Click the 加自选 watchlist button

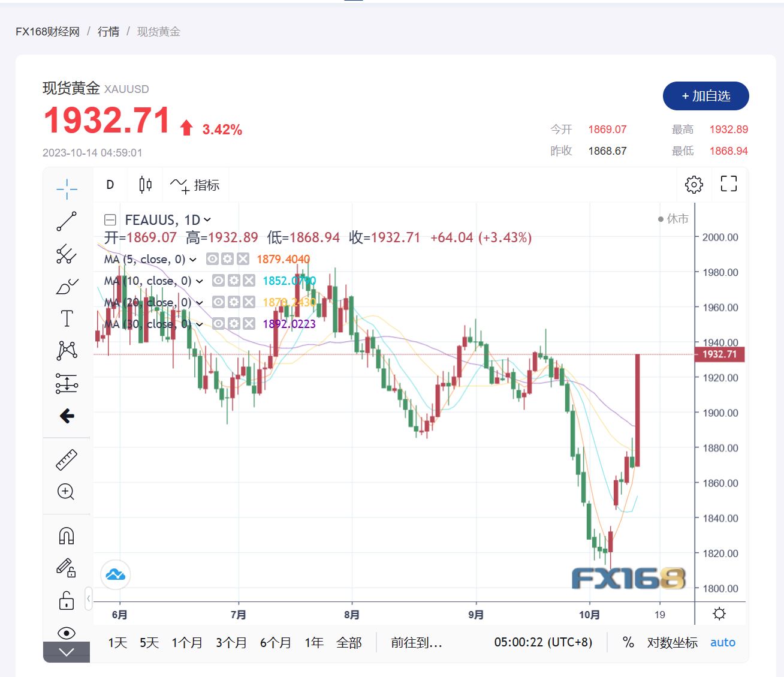pyautogui.click(x=705, y=96)
